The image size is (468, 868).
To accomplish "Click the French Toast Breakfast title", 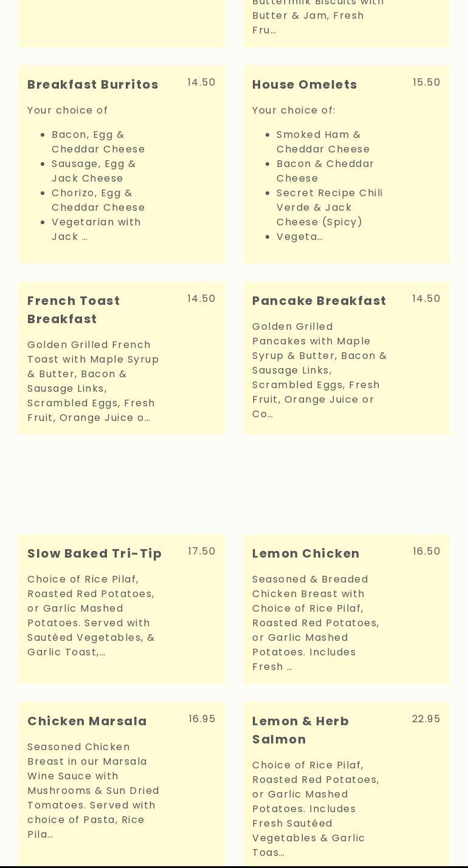I will point(74,310).
